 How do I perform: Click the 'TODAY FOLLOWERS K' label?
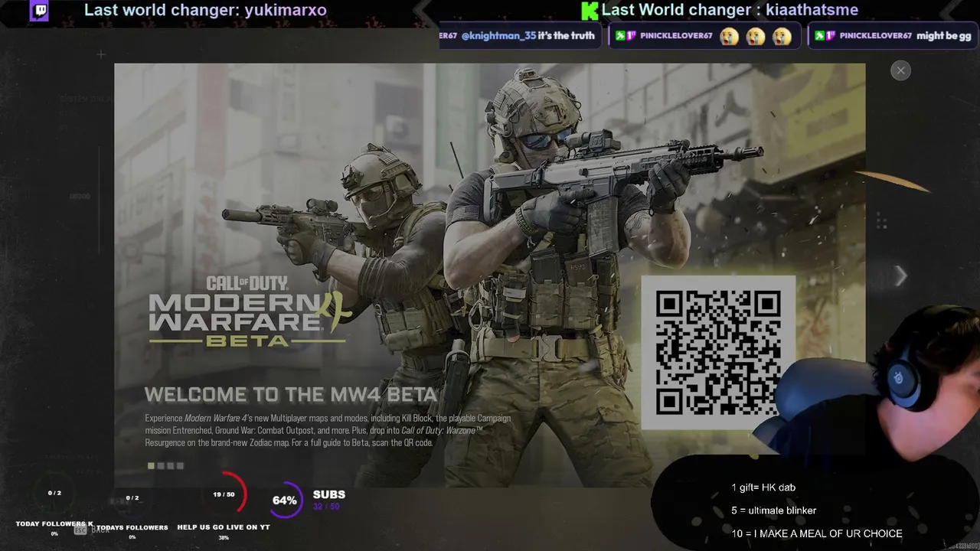click(54, 524)
